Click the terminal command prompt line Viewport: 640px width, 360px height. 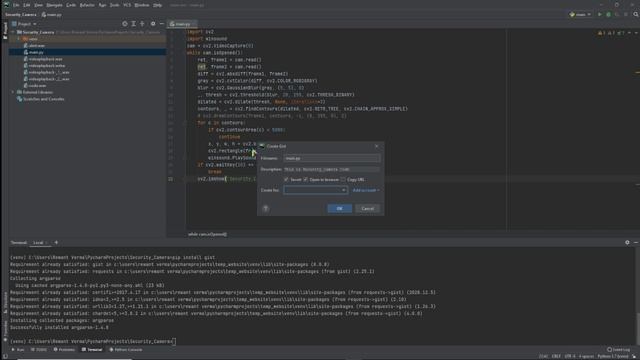click(93, 341)
